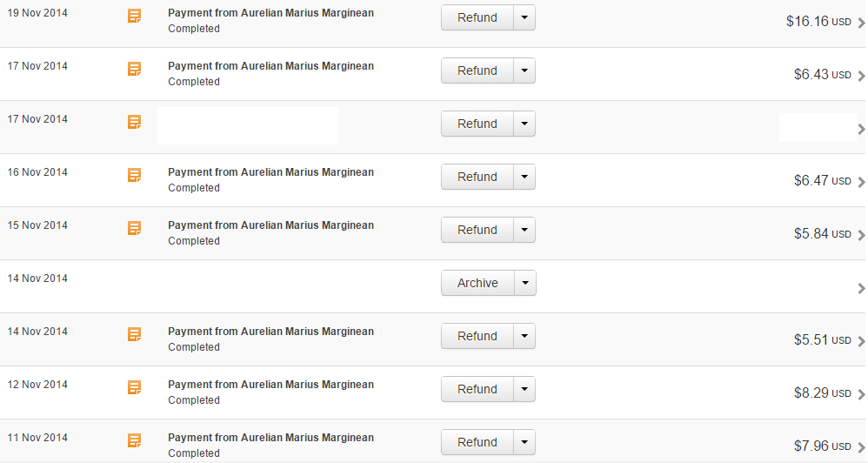Open payment from Aurelian Marius Marginean on 12 Nov

click(270, 385)
